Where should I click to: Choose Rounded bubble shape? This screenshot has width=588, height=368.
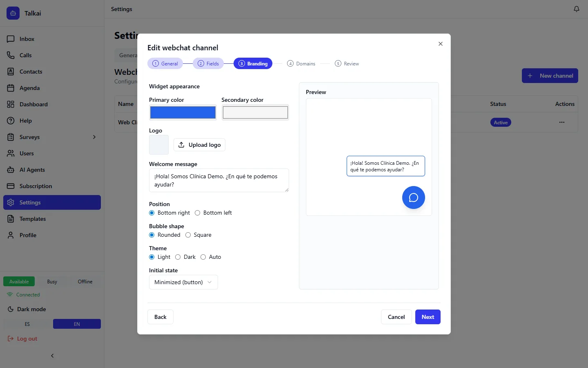click(152, 235)
